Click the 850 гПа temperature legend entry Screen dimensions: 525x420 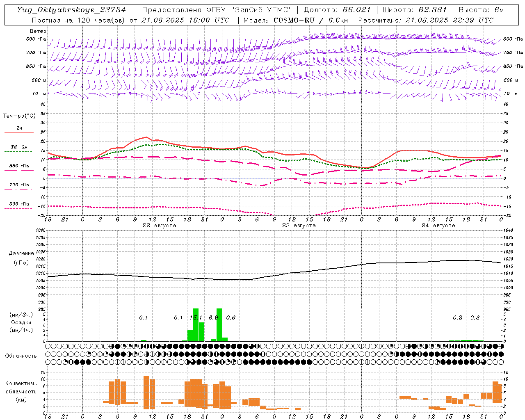coord(19,166)
